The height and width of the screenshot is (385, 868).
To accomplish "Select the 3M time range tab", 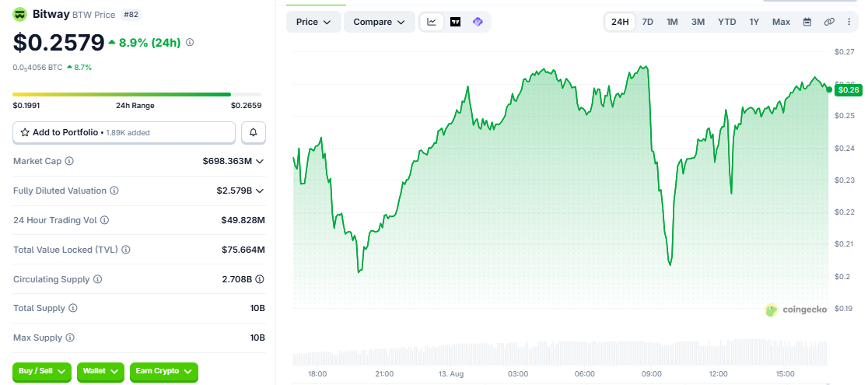I will (698, 22).
